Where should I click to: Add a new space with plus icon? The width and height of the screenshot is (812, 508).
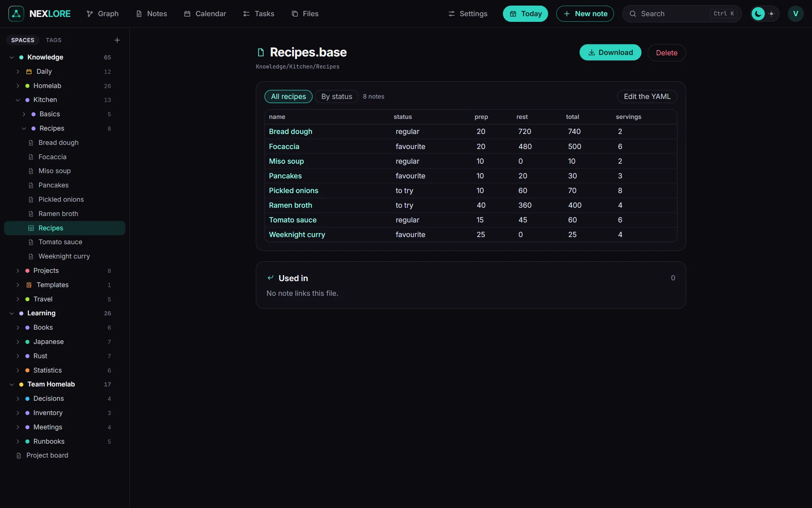click(117, 40)
